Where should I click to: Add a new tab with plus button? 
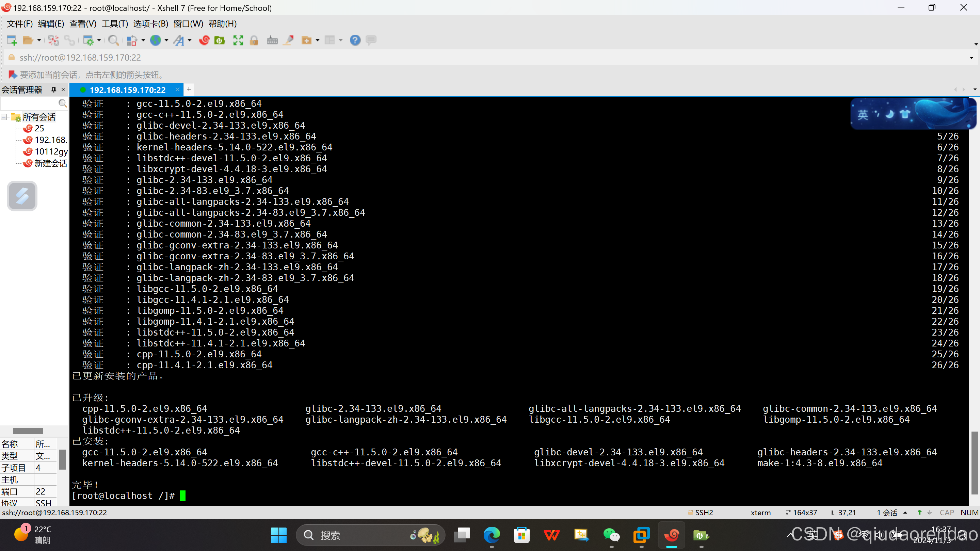coord(189,90)
